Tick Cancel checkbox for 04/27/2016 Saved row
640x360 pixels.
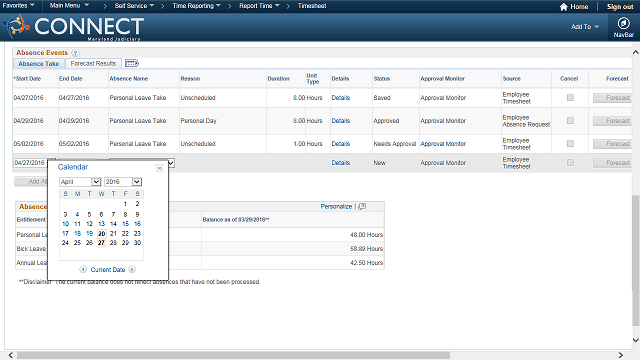[570, 98]
